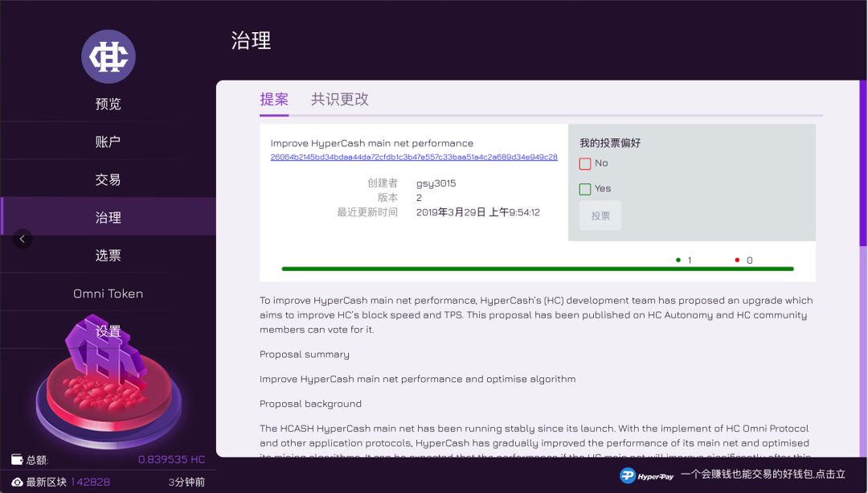The image size is (868, 493).
Task: Open the HyperPay wallet ad banner text
Action: pyautogui.click(x=763, y=475)
